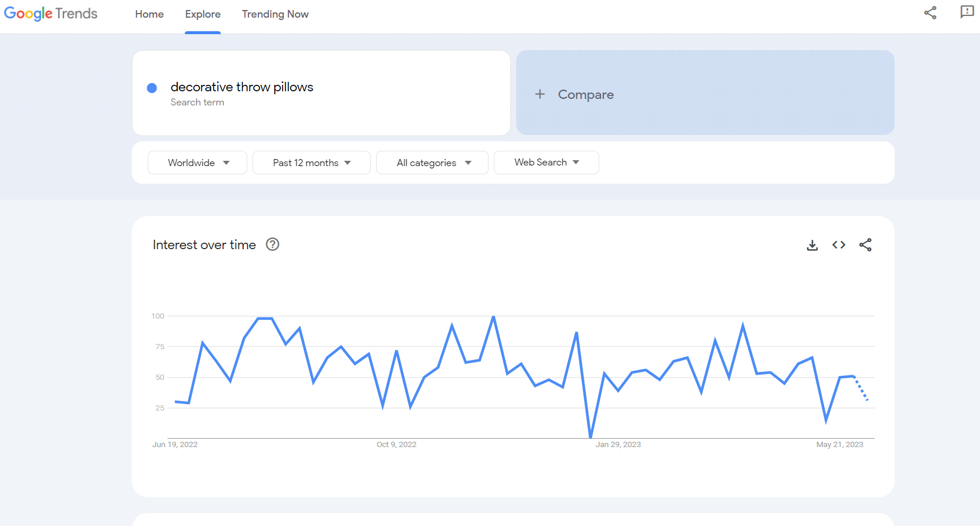980x526 pixels.
Task: Click the 50 value on chart axis
Action: click(160, 378)
